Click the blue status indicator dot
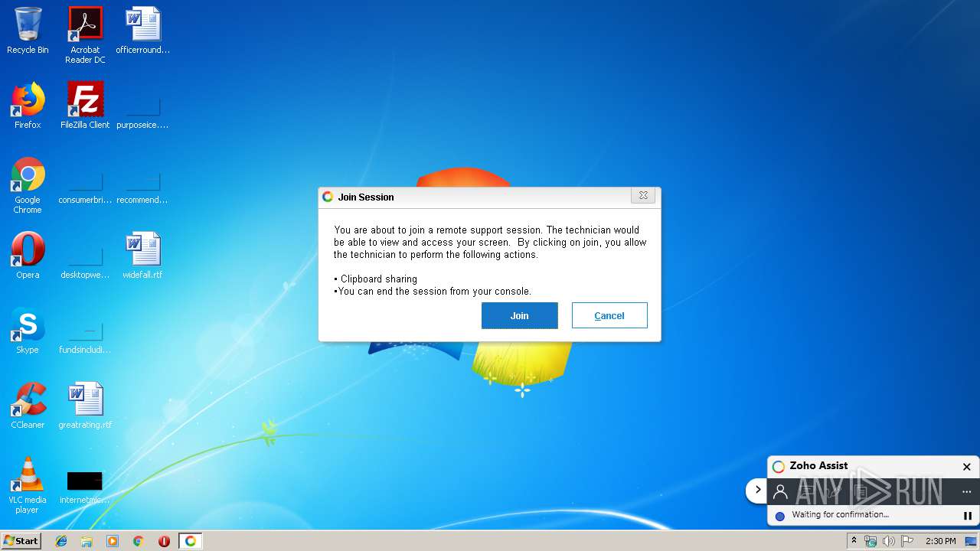 (x=780, y=516)
